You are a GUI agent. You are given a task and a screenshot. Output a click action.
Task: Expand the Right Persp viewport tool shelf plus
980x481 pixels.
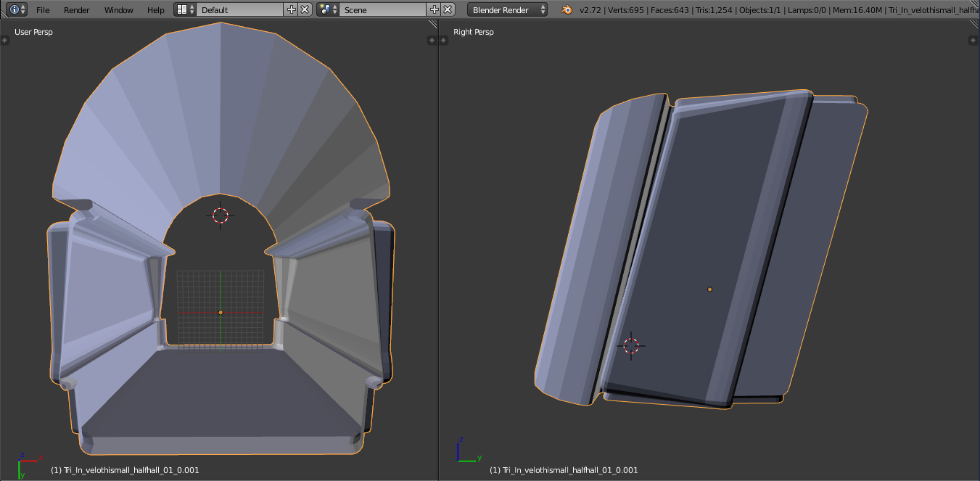[x=443, y=40]
